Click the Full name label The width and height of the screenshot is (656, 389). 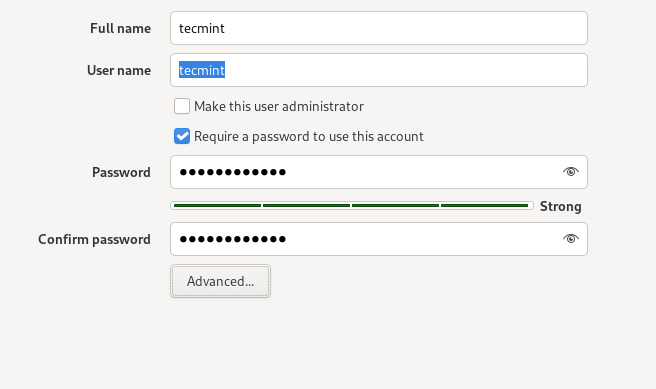[120, 28]
